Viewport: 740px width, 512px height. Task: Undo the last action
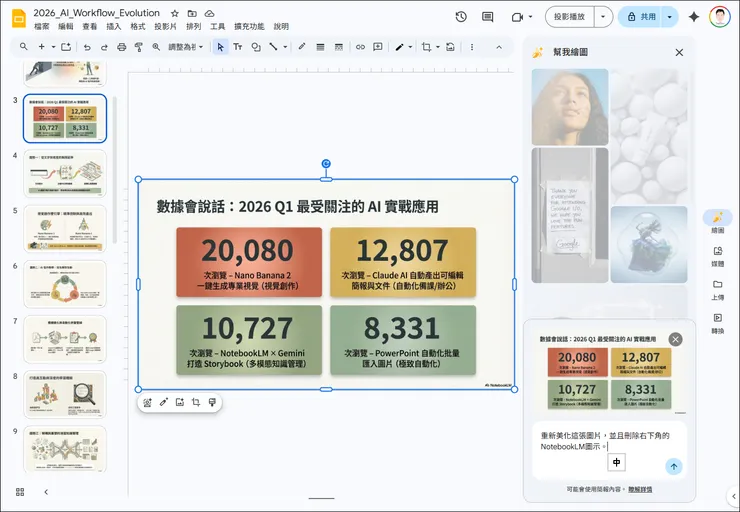click(x=87, y=47)
